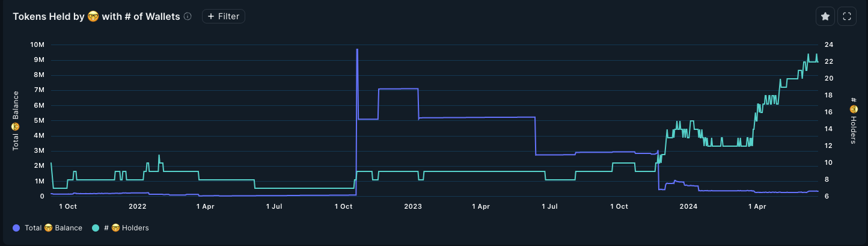Click the plus icon in Filter button
Screen dimensions: 868x246
[x=211, y=17]
